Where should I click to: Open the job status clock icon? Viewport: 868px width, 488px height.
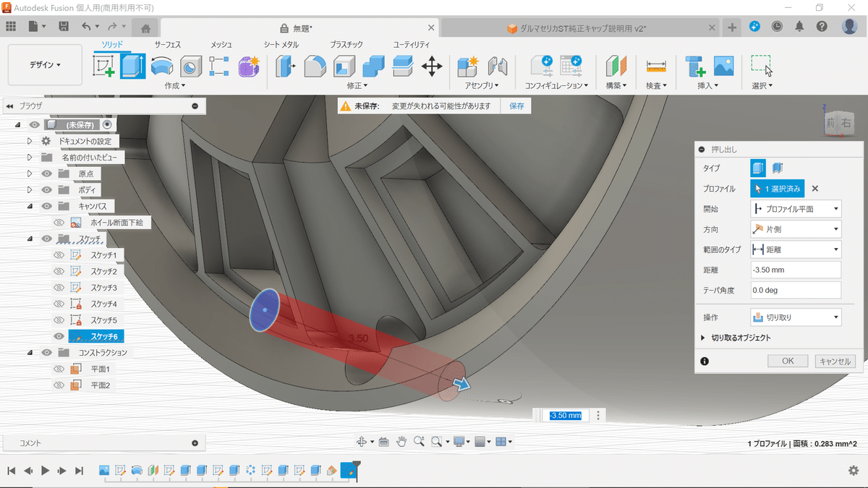tap(777, 26)
